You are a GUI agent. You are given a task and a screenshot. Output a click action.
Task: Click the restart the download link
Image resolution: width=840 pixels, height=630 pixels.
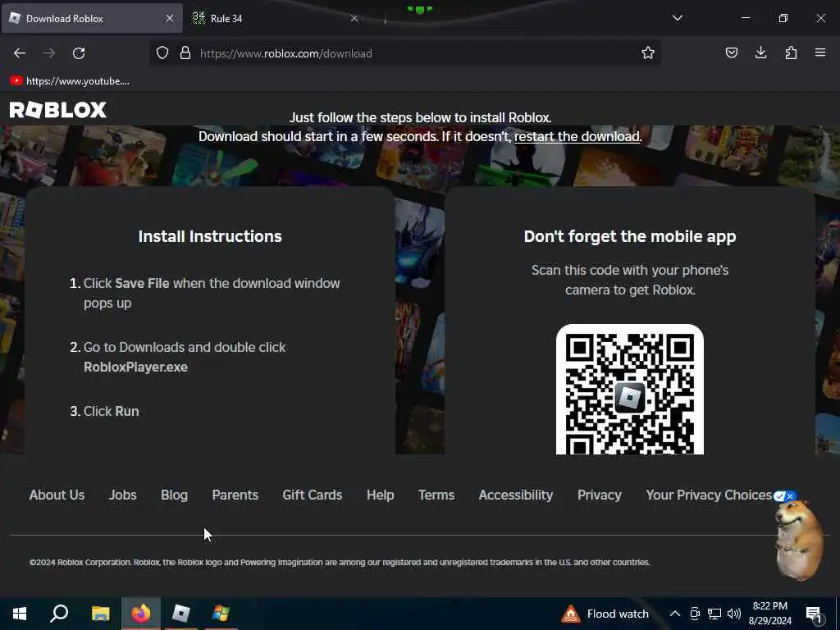577,137
